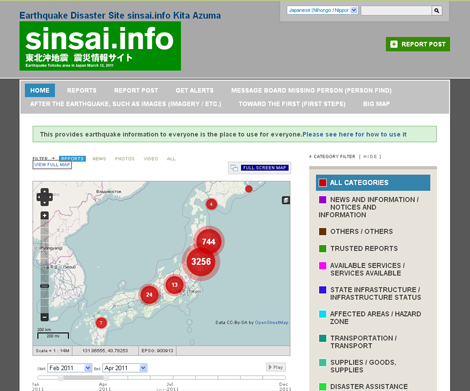Click the cluster marker labeled 24
470x391 pixels.
click(149, 295)
